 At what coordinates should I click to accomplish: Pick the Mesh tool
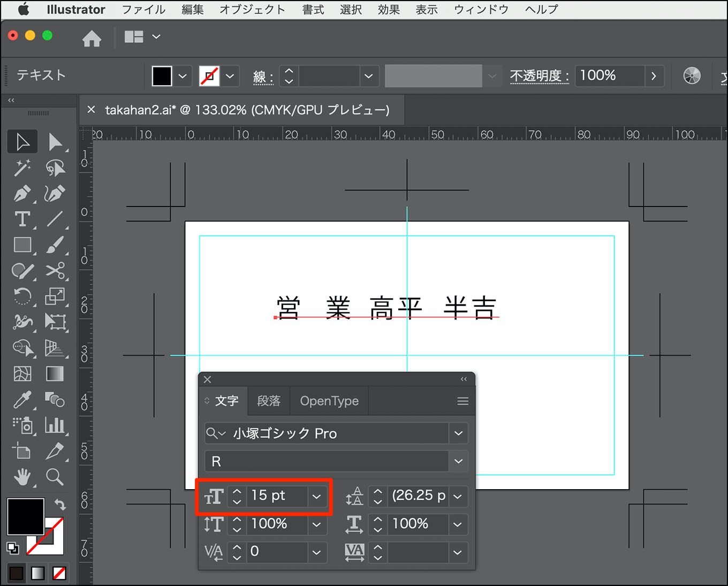(22, 374)
